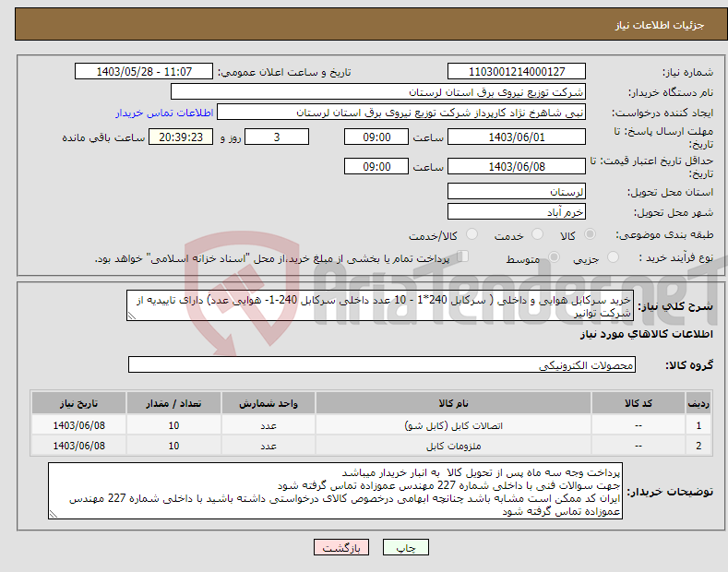
Task: Click date 1403/06/08 in اتصالات کابل row
Action: pyautogui.click(x=79, y=425)
